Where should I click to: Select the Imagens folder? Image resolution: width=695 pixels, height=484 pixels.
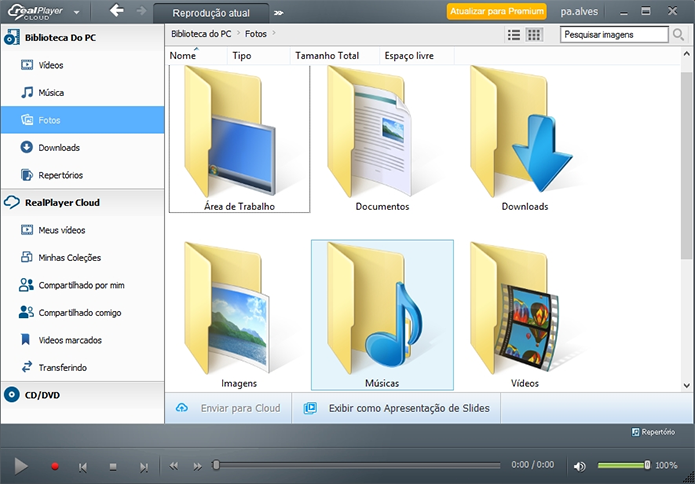tap(239, 315)
